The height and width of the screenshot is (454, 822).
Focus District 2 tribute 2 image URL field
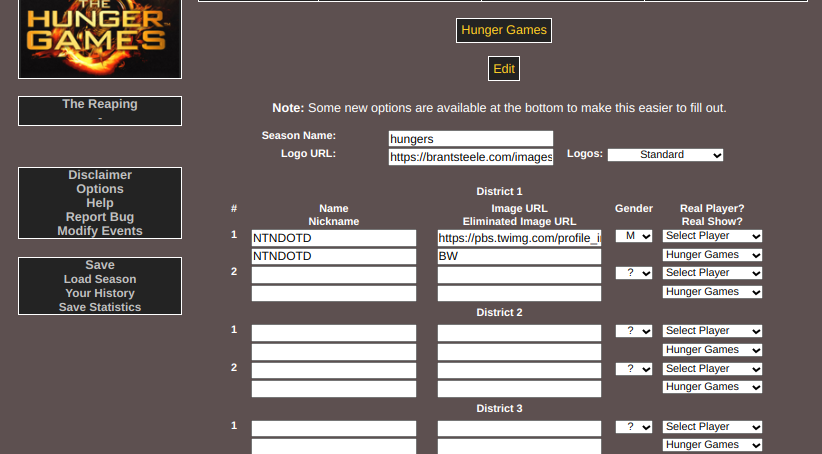pos(520,370)
